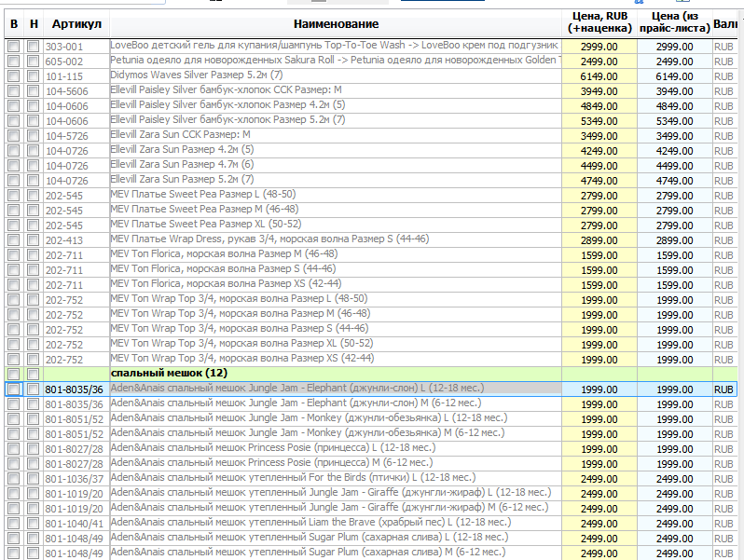Click article code 101-115

coord(64,76)
